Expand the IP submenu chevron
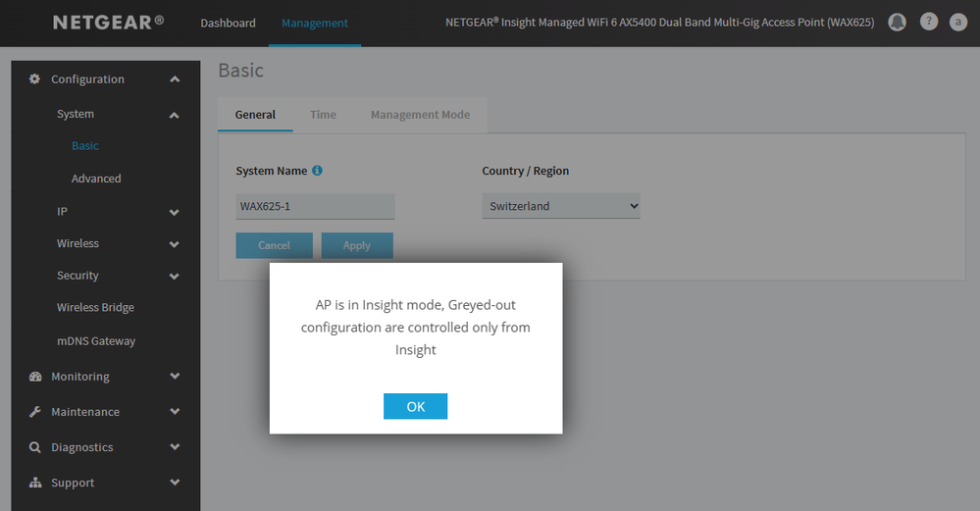The width and height of the screenshot is (980, 511). 175,213
